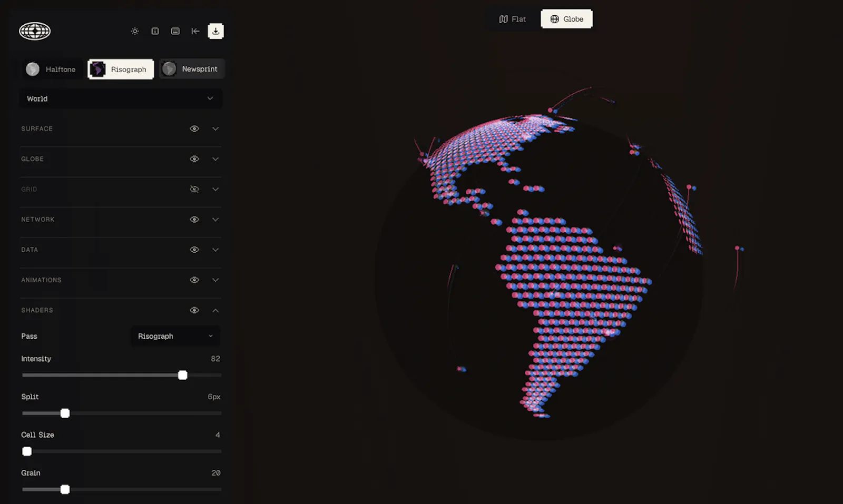Click the SHADERS section label
The image size is (843, 504).
[x=37, y=310]
